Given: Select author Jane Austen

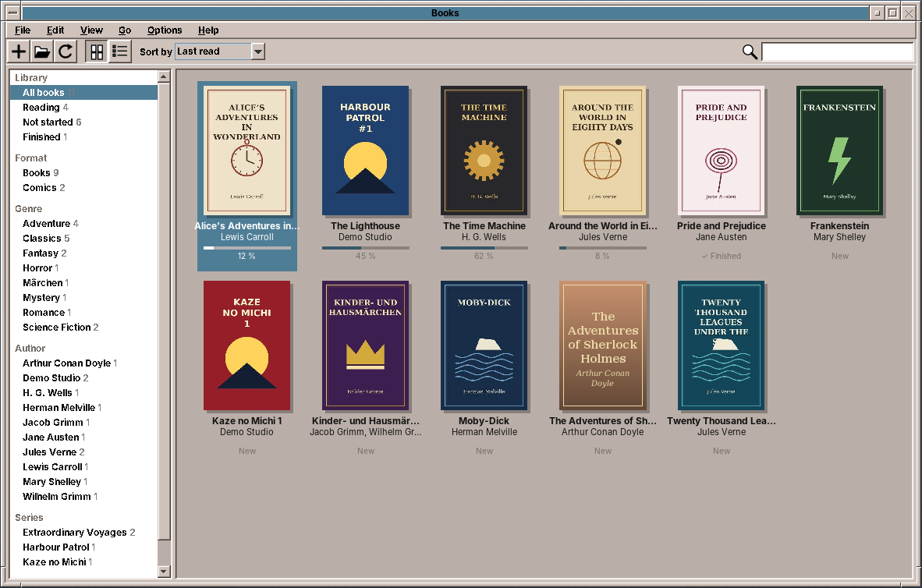Looking at the screenshot, I should [84, 437].
